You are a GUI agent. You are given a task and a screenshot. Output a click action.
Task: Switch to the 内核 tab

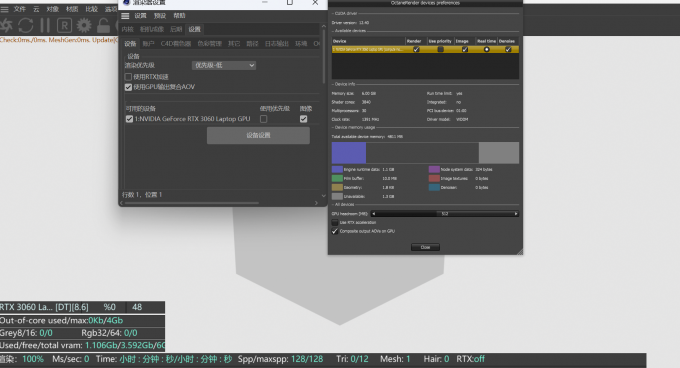128,29
